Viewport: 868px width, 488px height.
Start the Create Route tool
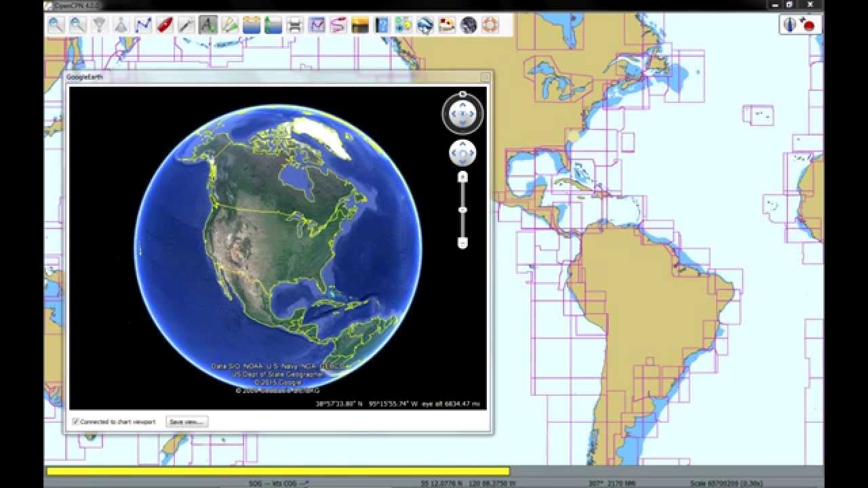(x=142, y=26)
